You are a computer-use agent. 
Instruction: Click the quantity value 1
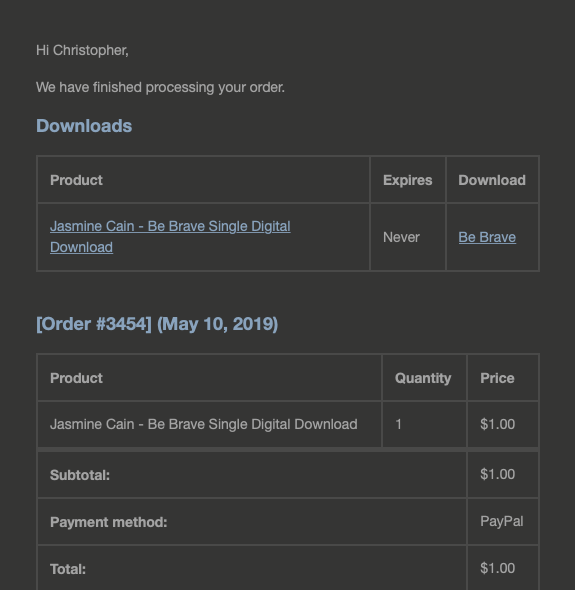pos(399,424)
